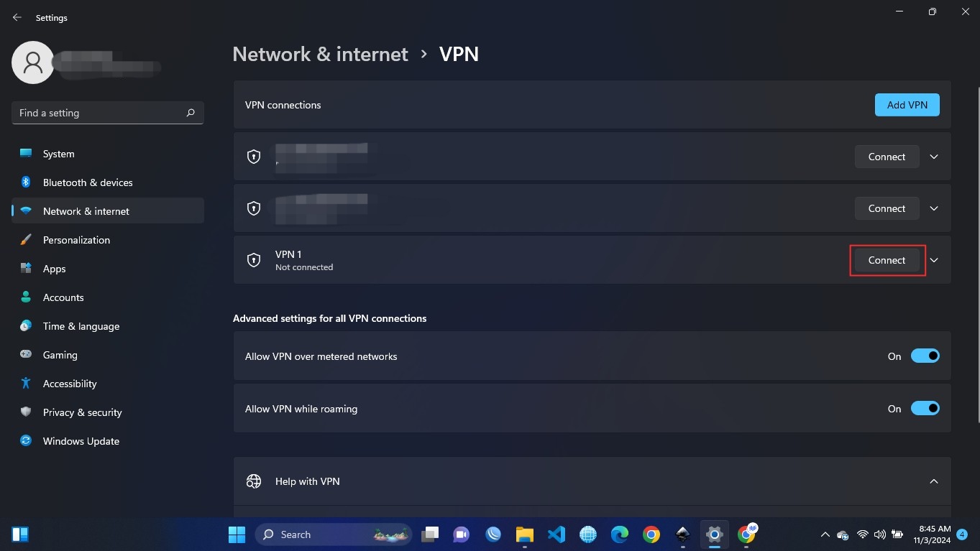Open Bluetooth & devices settings
This screenshot has width=980, height=551.
[88, 182]
